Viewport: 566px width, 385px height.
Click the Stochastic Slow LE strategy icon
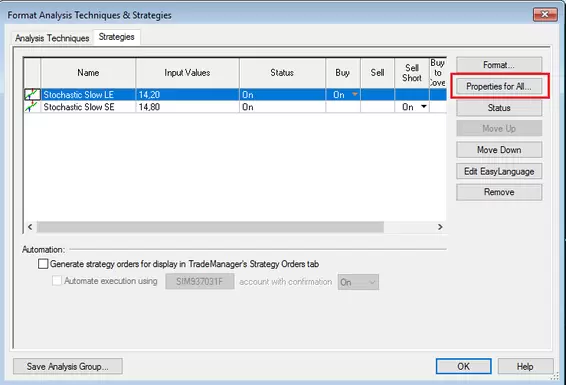point(32,95)
